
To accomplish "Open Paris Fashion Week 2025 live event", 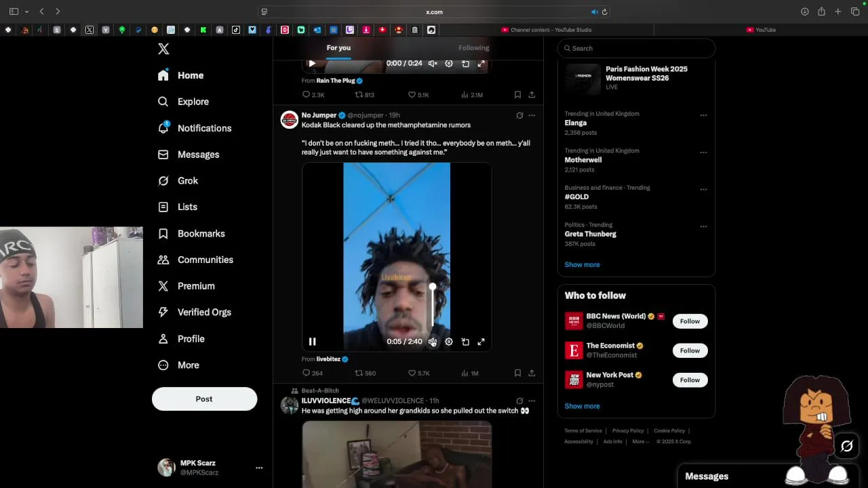I will tap(636, 79).
